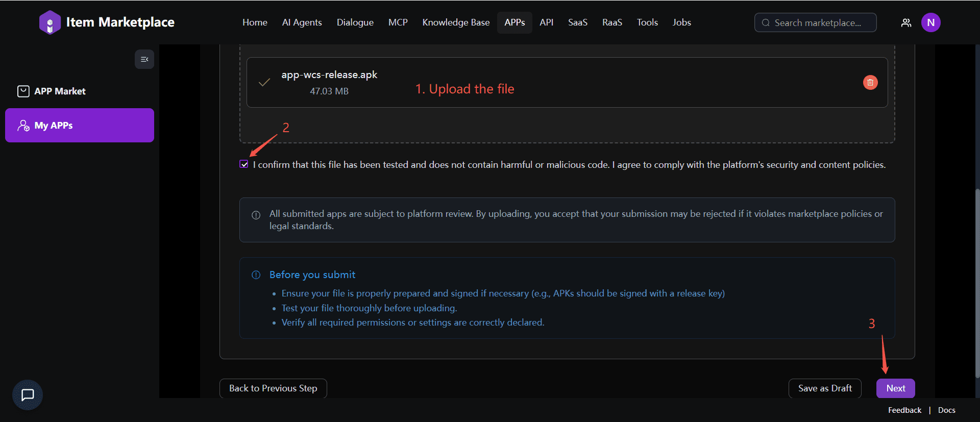Click Save as Draft
The height and width of the screenshot is (422, 980).
[825, 388]
